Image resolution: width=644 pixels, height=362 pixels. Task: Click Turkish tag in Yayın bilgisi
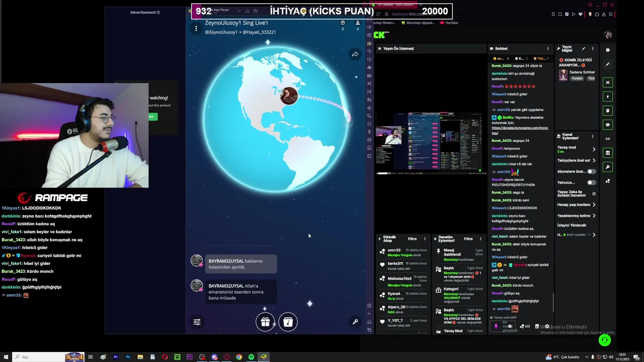tap(577, 78)
